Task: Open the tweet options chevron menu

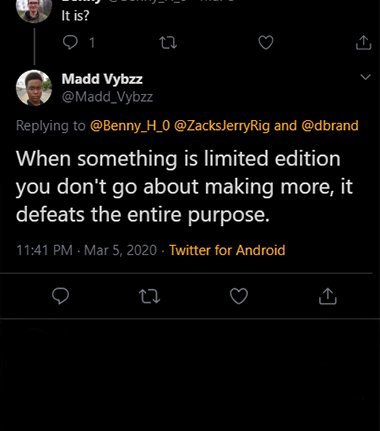Action: 366,77
